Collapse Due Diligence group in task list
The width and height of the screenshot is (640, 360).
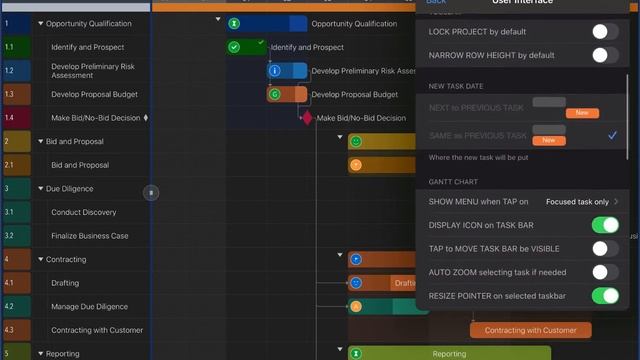point(40,189)
